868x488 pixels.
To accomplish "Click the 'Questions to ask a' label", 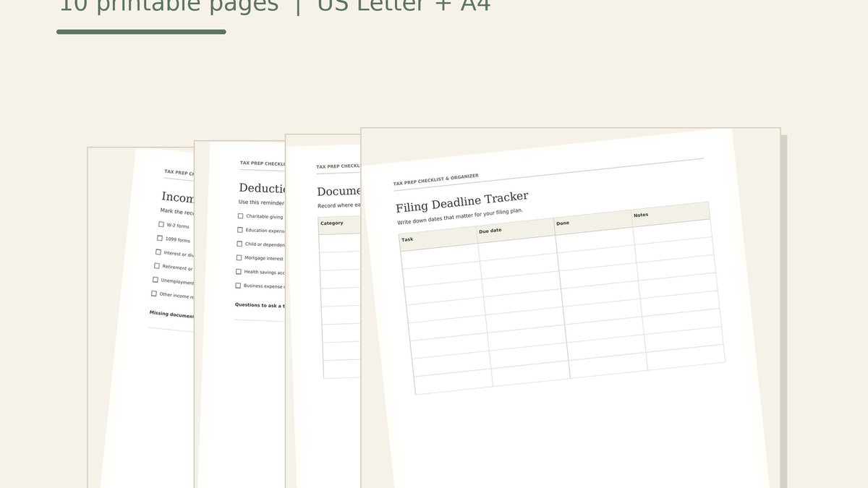I will [x=260, y=305].
